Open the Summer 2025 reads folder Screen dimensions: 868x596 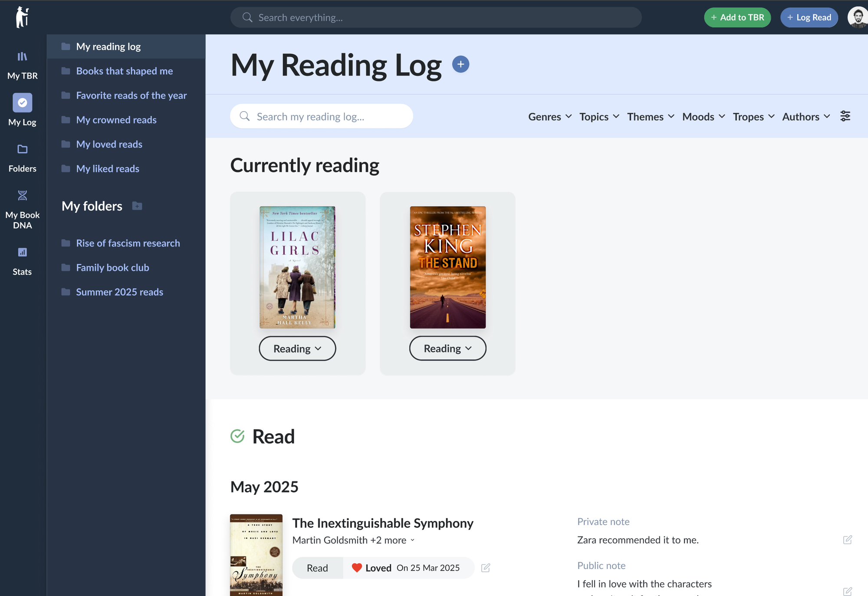[x=120, y=292]
